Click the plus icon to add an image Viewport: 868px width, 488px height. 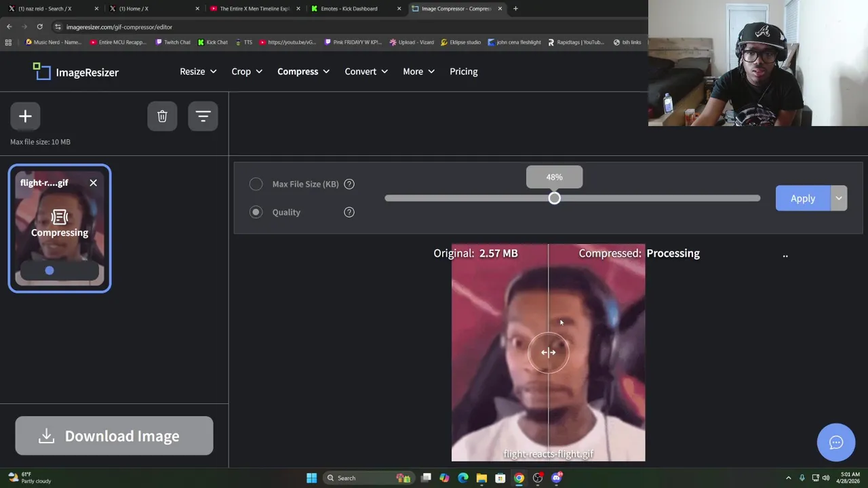point(25,117)
